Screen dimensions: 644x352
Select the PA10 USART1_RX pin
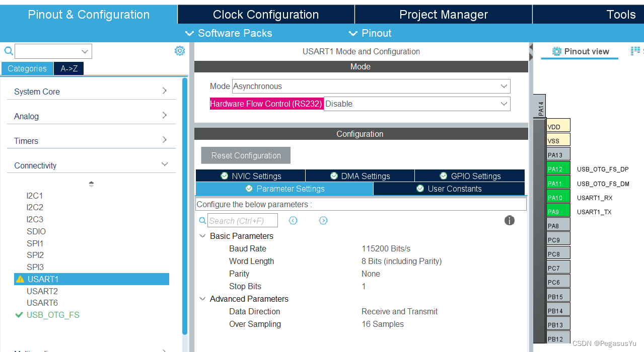(x=558, y=198)
